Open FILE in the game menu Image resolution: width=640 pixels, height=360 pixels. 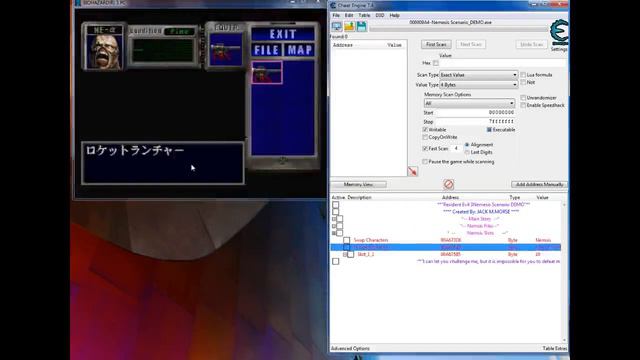coord(267,50)
